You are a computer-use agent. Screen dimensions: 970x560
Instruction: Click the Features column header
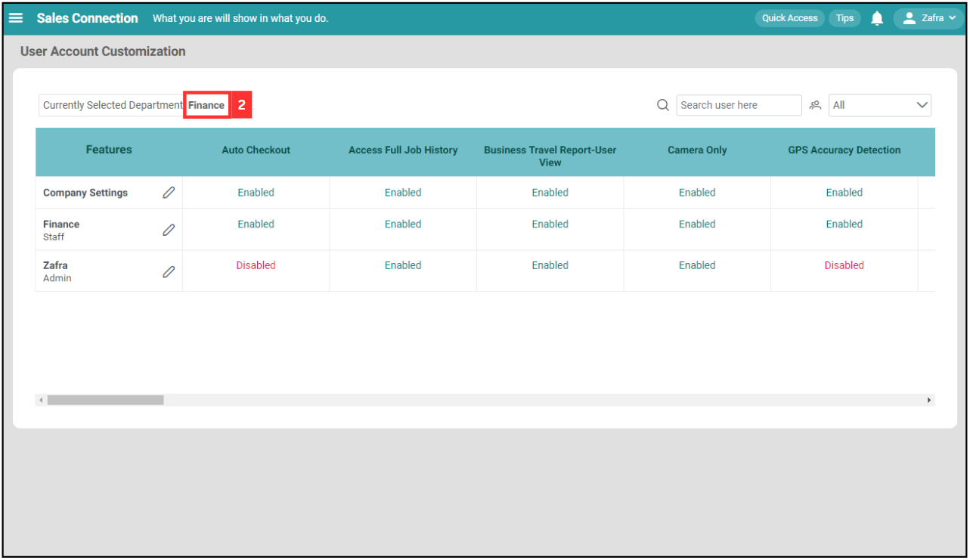pyautogui.click(x=109, y=150)
